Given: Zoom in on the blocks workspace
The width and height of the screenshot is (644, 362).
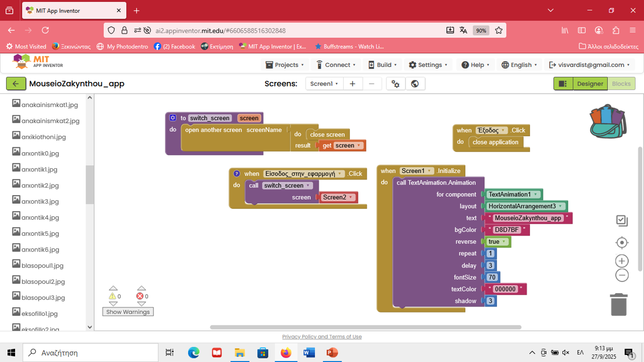Looking at the screenshot, I should tap(622, 261).
